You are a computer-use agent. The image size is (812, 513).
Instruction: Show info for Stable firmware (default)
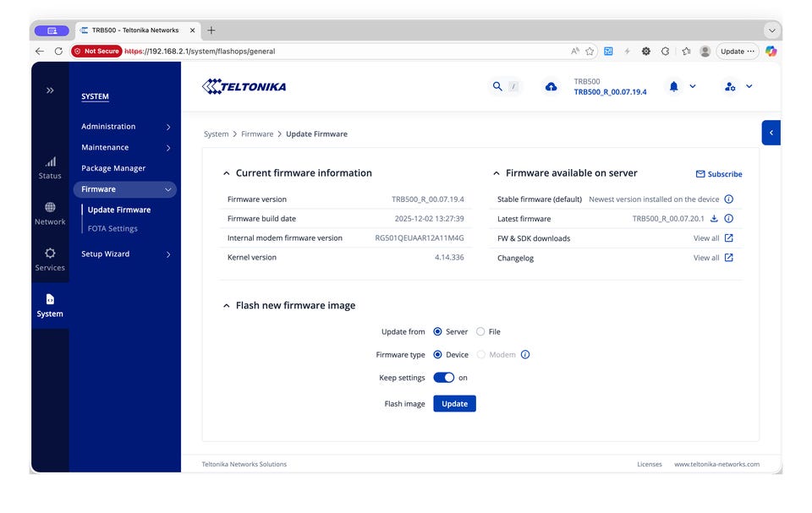pos(728,199)
